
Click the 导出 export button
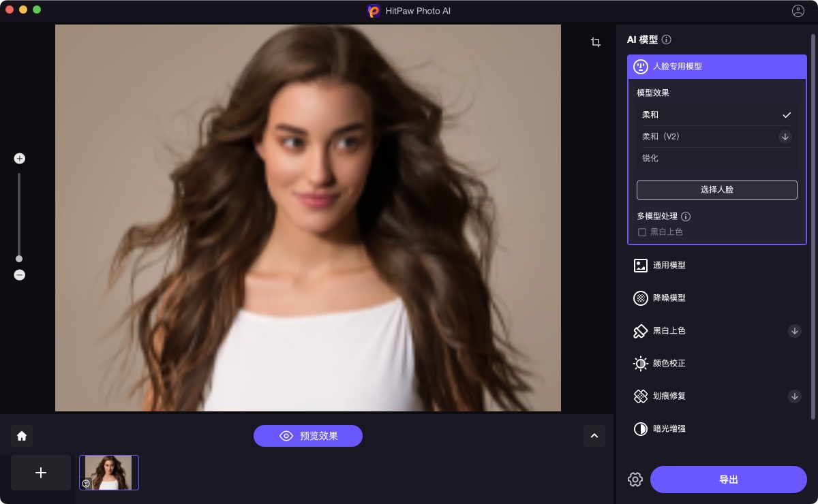729,479
